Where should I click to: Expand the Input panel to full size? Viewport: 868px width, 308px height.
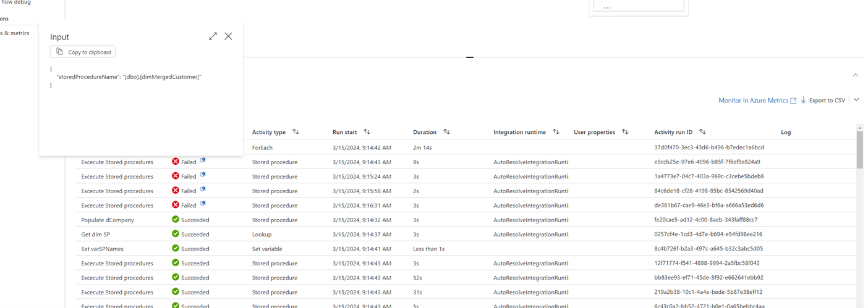tap(213, 36)
